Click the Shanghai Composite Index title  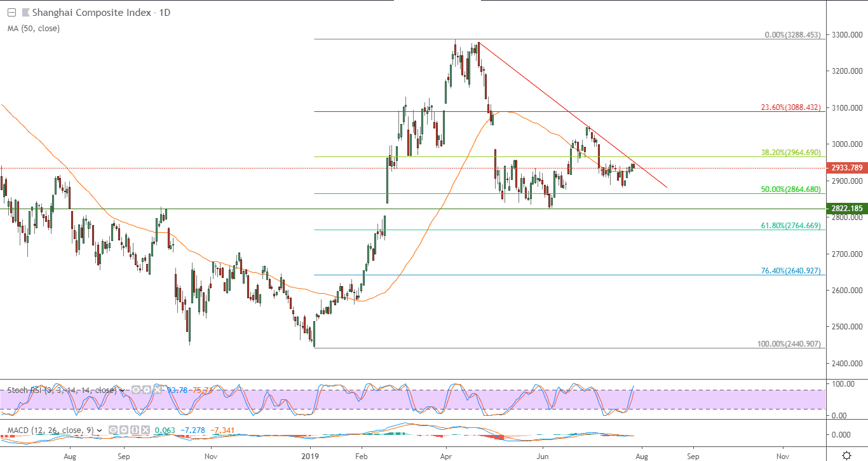point(92,13)
